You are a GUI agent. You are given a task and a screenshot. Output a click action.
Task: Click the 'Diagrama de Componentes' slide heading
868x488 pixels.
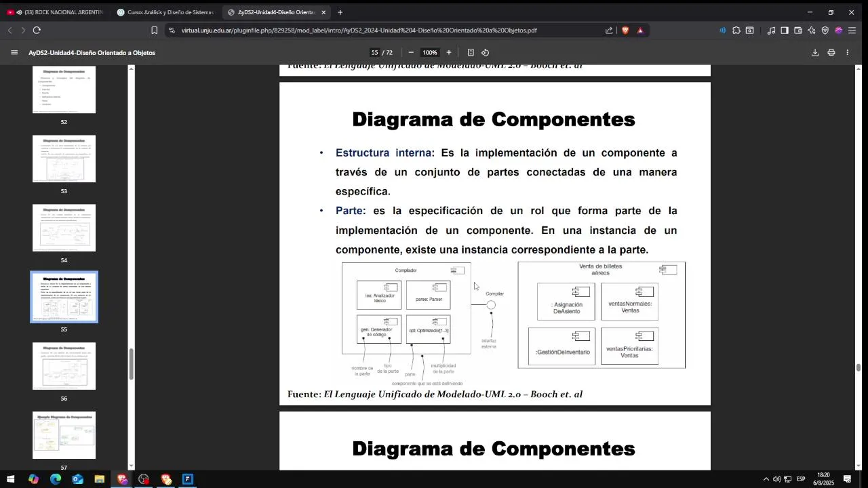494,119
